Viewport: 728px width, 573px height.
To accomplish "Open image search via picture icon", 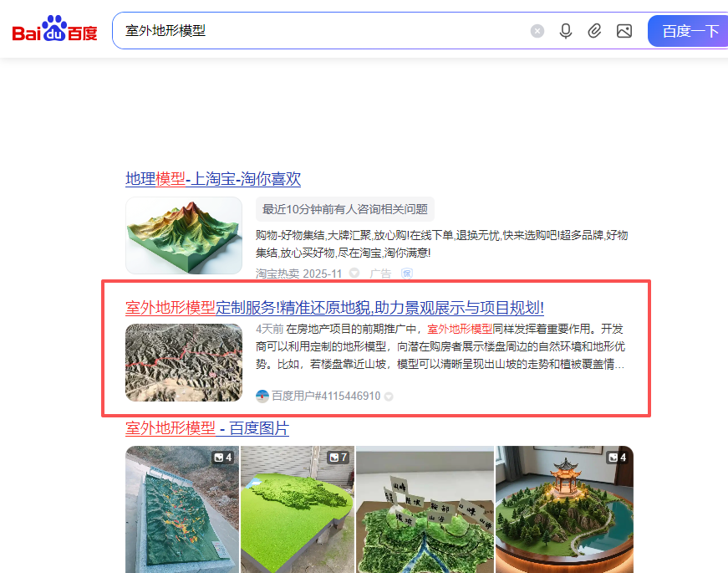I will click(x=624, y=31).
